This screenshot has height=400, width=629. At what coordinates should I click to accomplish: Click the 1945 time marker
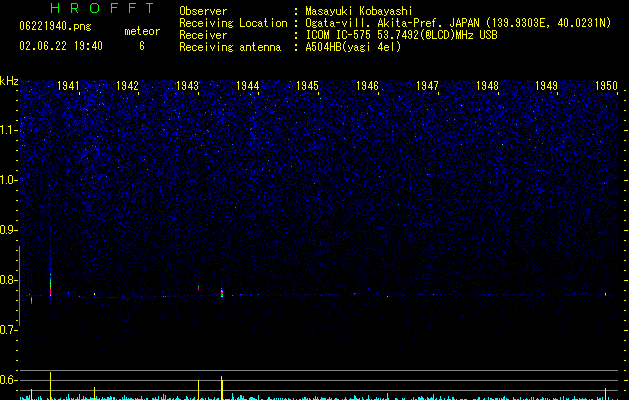[x=307, y=85]
